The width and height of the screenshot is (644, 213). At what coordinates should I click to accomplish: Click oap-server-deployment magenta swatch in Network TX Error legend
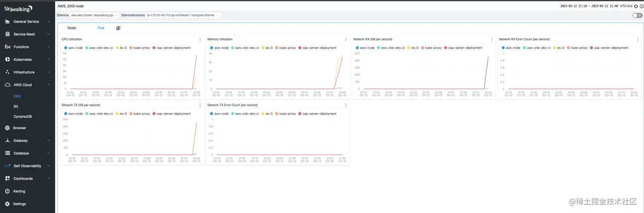300,114
